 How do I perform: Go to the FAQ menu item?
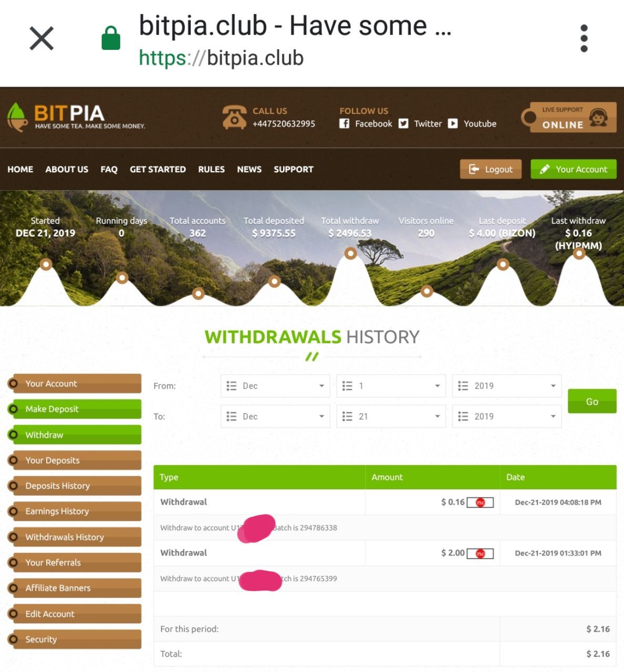tap(109, 169)
